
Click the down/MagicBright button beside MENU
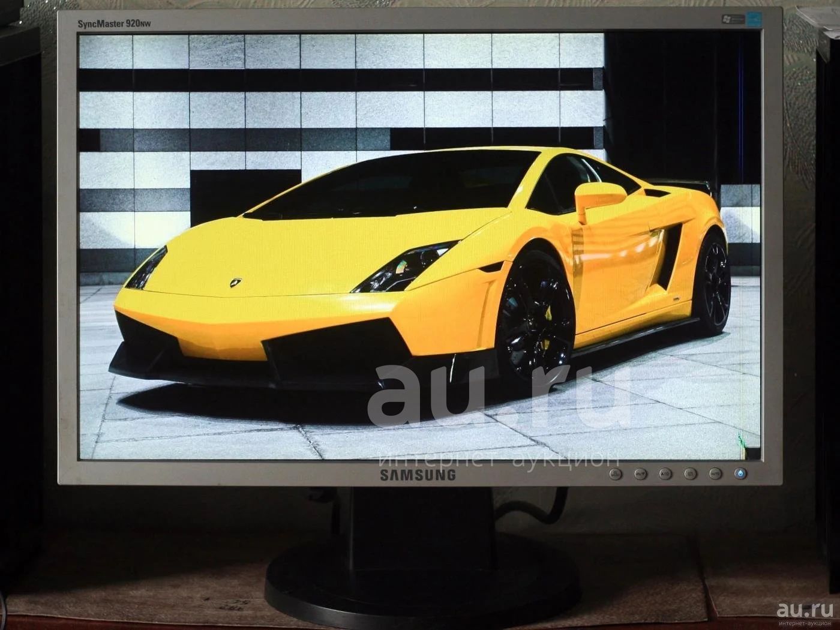pos(640,473)
